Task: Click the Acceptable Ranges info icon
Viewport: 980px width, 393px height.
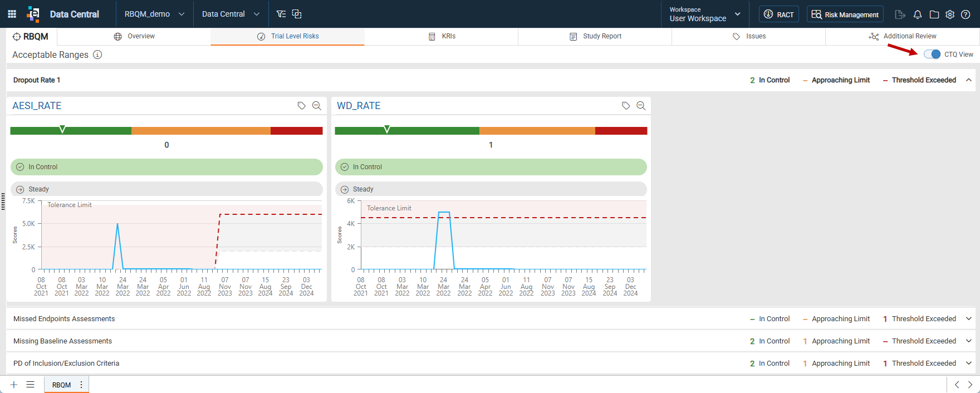Action: point(97,55)
